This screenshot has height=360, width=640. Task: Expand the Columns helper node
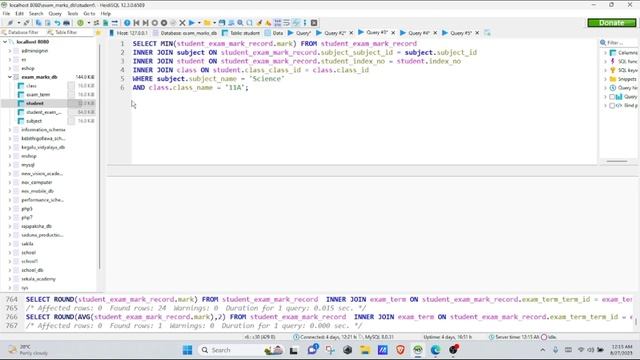[605, 53]
